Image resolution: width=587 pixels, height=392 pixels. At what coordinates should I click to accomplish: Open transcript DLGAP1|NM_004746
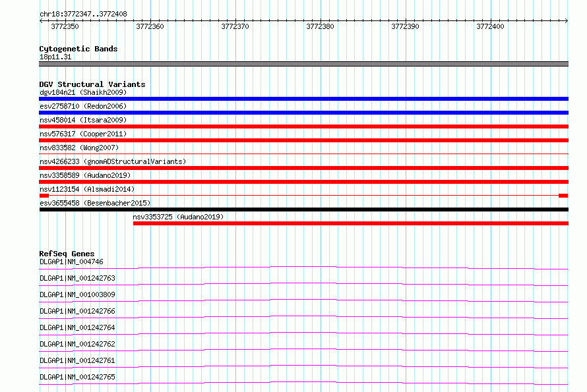(x=71, y=262)
